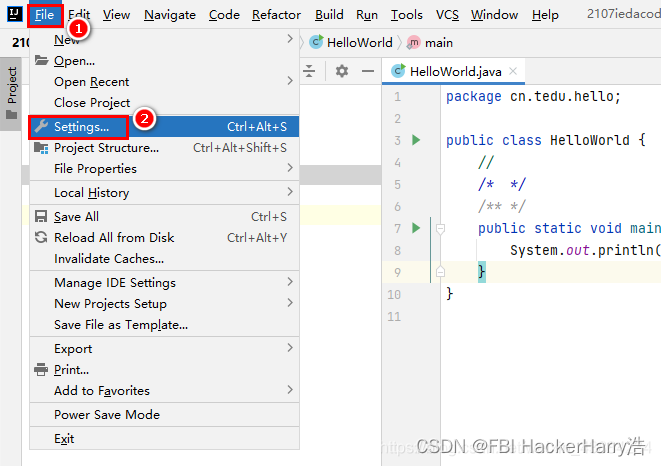This screenshot has width=661, height=466.
Task: Choose Open... from the File menu
Action: tap(164, 61)
